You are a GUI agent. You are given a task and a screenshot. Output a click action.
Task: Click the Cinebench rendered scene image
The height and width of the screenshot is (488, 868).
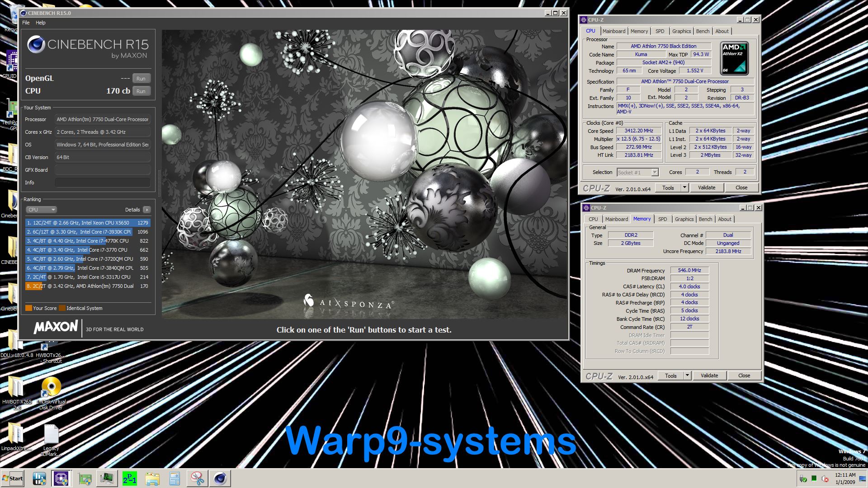pyautogui.click(x=364, y=174)
